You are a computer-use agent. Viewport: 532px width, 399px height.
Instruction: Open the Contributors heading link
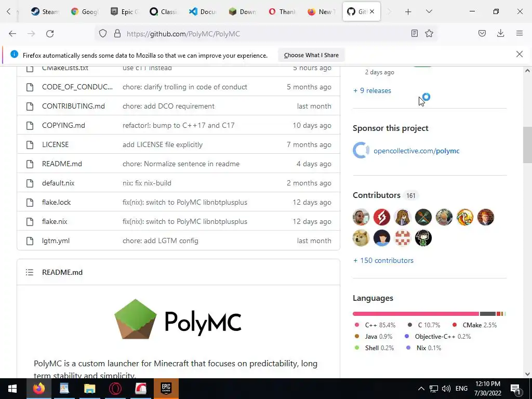[x=377, y=195]
